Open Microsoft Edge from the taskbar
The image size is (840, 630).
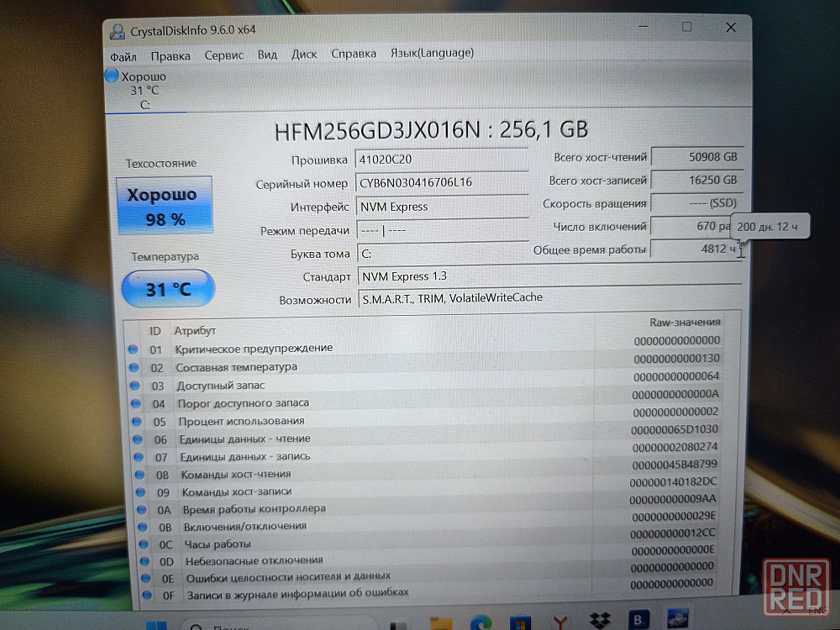tap(481, 622)
